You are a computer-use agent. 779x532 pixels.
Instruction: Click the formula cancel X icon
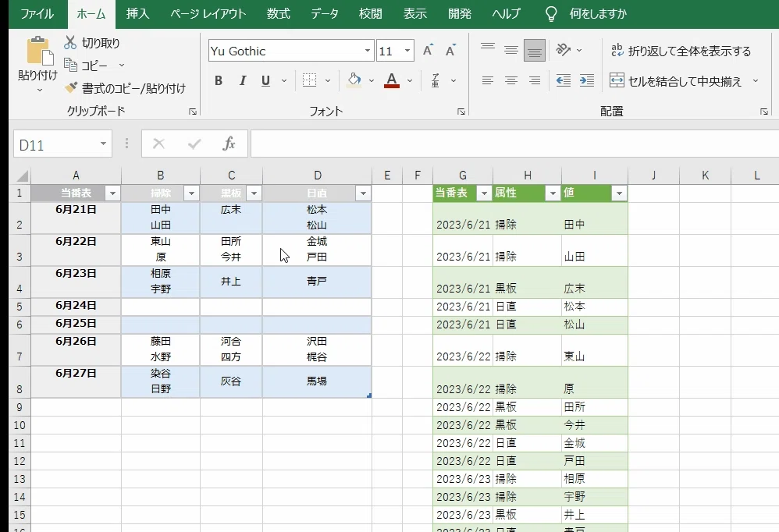click(159, 144)
